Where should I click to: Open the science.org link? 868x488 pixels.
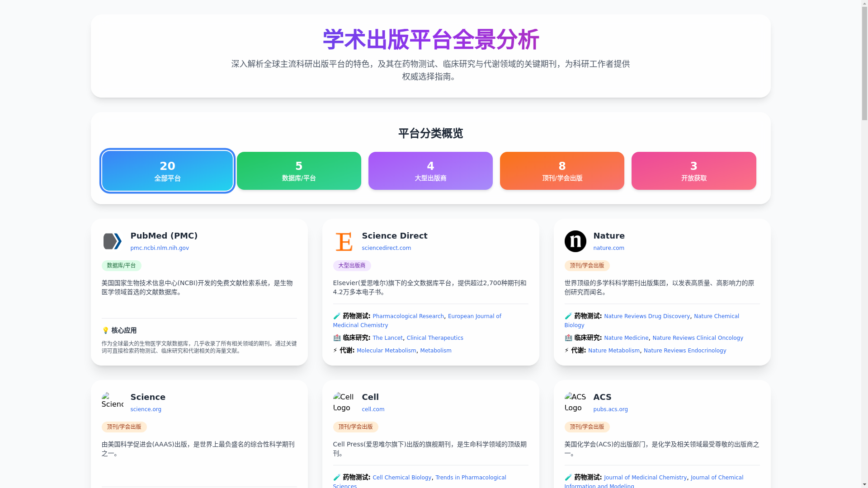pyautogui.click(x=146, y=409)
